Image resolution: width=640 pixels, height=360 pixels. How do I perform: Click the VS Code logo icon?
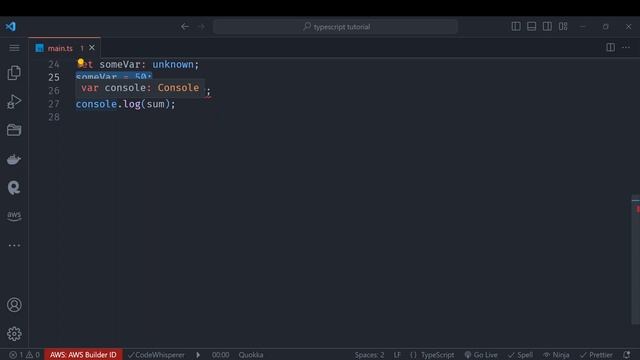coord(11,27)
